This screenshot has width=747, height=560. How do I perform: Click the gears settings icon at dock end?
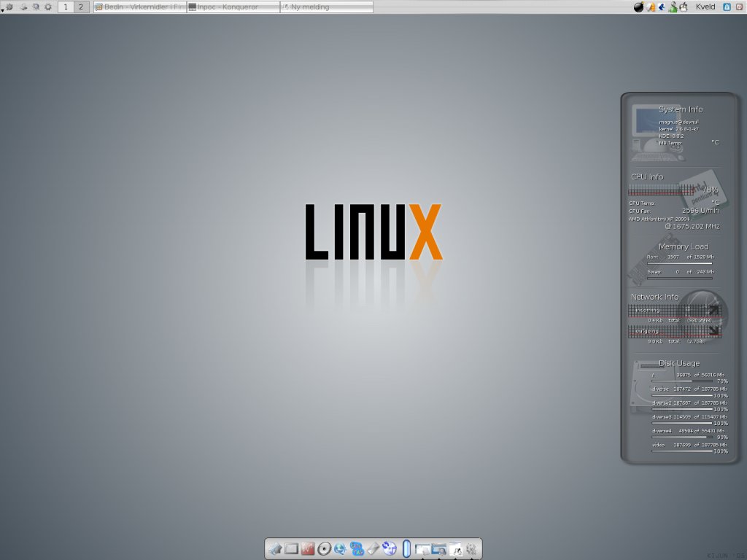tap(471, 550)
